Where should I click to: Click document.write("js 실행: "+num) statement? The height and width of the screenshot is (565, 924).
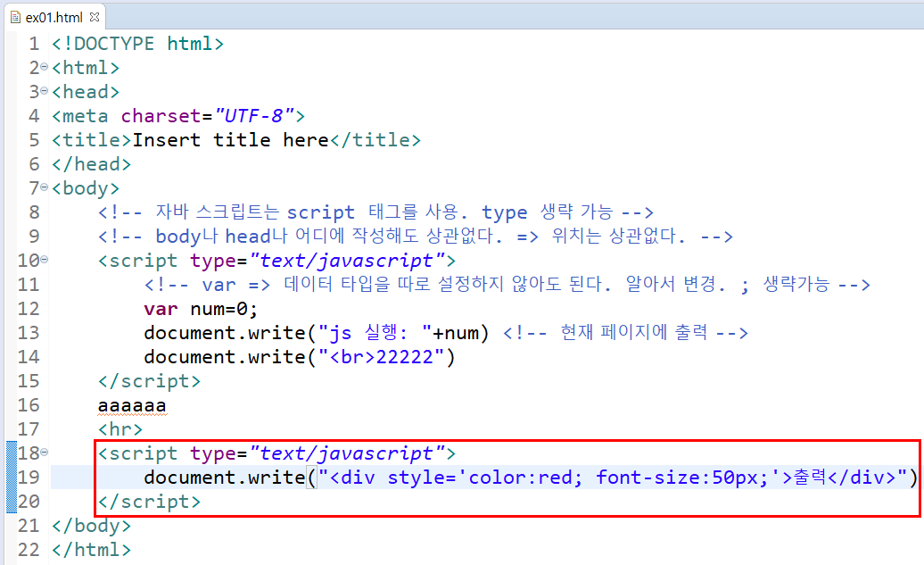click(317, 333)
